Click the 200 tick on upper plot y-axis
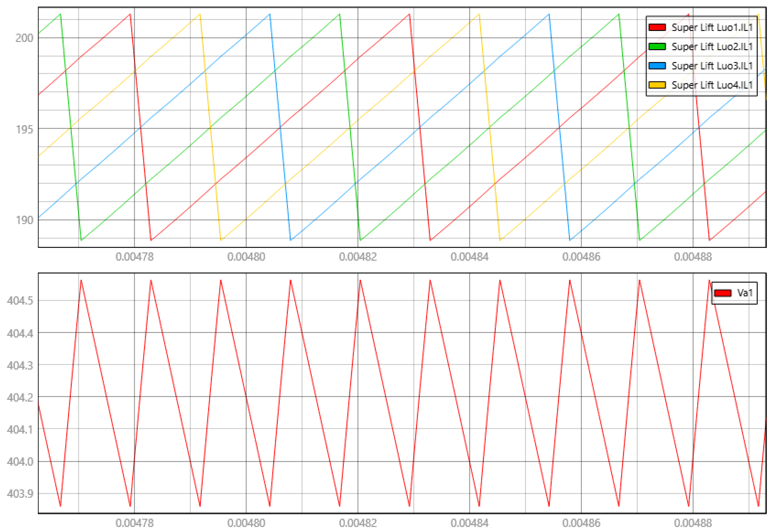The image size is (775, 532). [x=24, y=38]
